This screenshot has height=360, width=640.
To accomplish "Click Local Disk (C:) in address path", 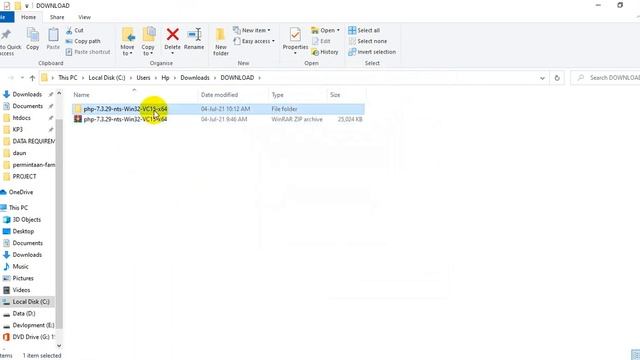I will (107, 78).
